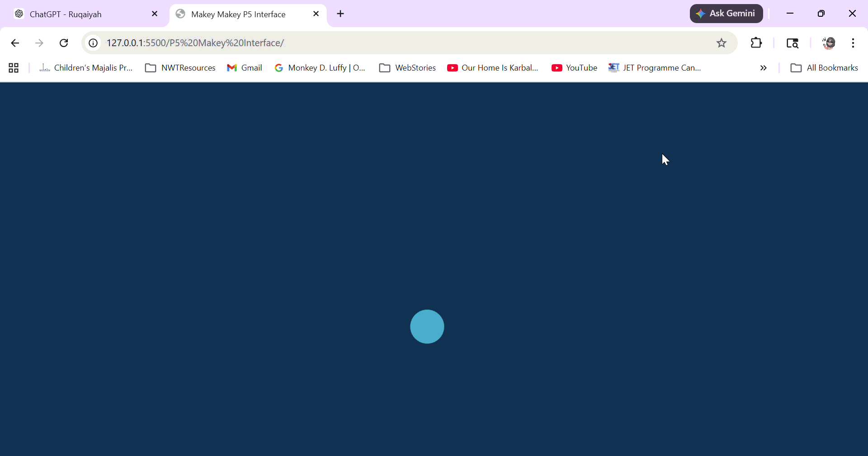Click the light blue circle on canvas
Viewport: 868px width, 456px height.
pyautogui.click(x=427, y=327)
